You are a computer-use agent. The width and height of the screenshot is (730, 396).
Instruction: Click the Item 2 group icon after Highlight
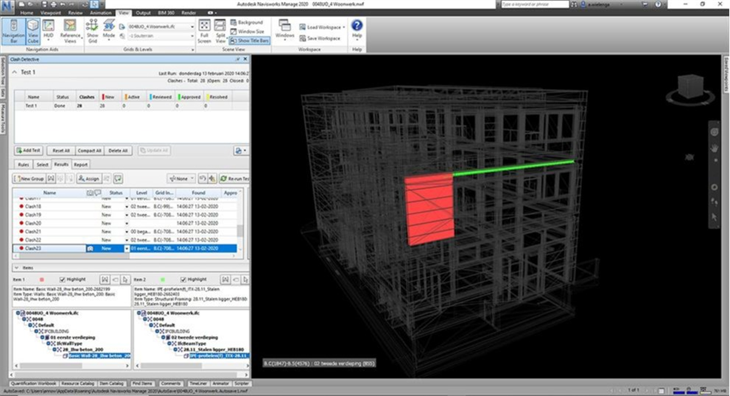click(225, 280)
